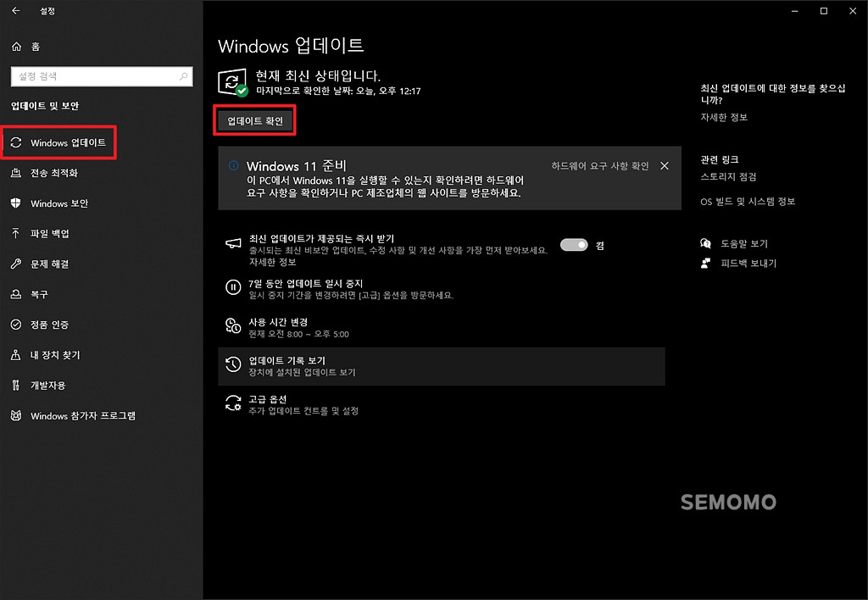The image size is (868, 600).
Task: Click the update status icon with green check
Action: 232,83
